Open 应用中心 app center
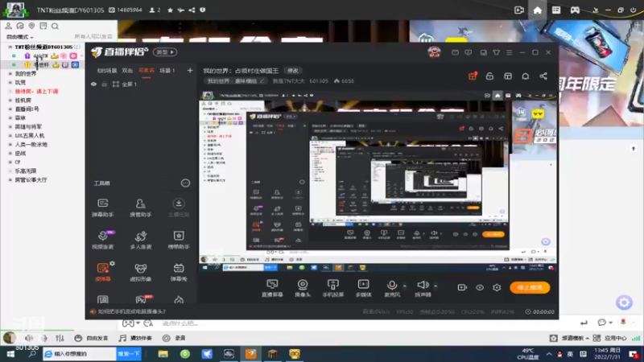This screenshot has width=644, height=362. 610,338
